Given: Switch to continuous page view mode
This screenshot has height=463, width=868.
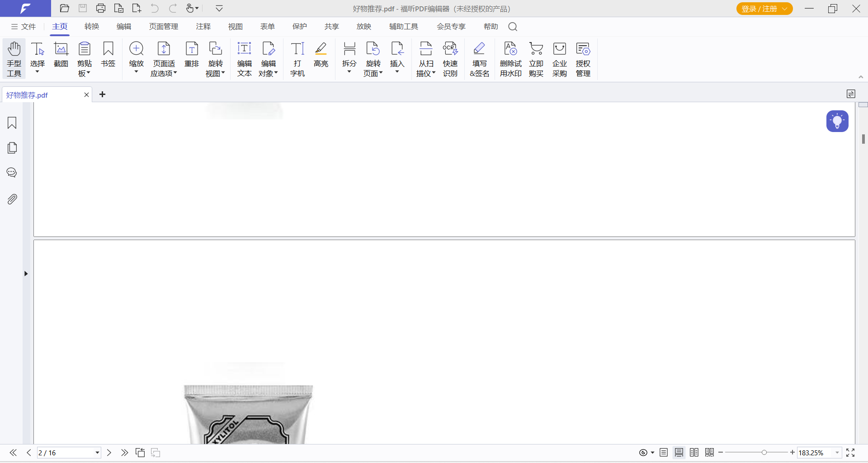Looking at the screenshot, I should 679,453.
